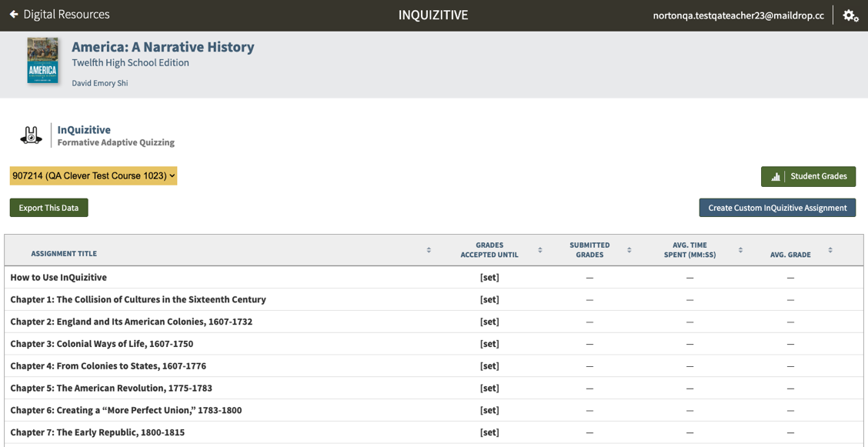The height and width of the screenshot is (447, 868).
Task: Open Chapter 5: The American Revolution
Action: click(x=112, y=388)
